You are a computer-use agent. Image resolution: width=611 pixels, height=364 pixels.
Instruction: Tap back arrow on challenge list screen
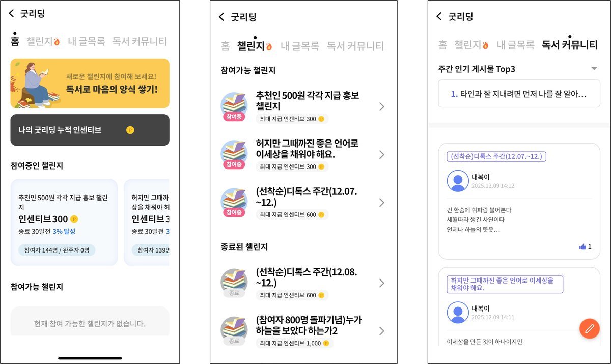(x=221, y=17)
